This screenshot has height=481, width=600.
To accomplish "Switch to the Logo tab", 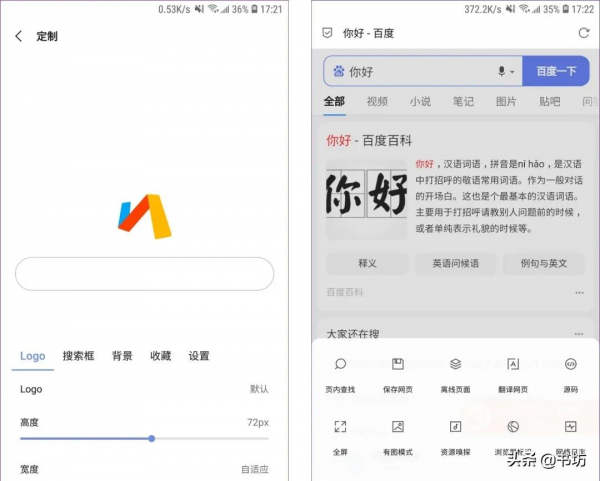I will click(33, 356).
